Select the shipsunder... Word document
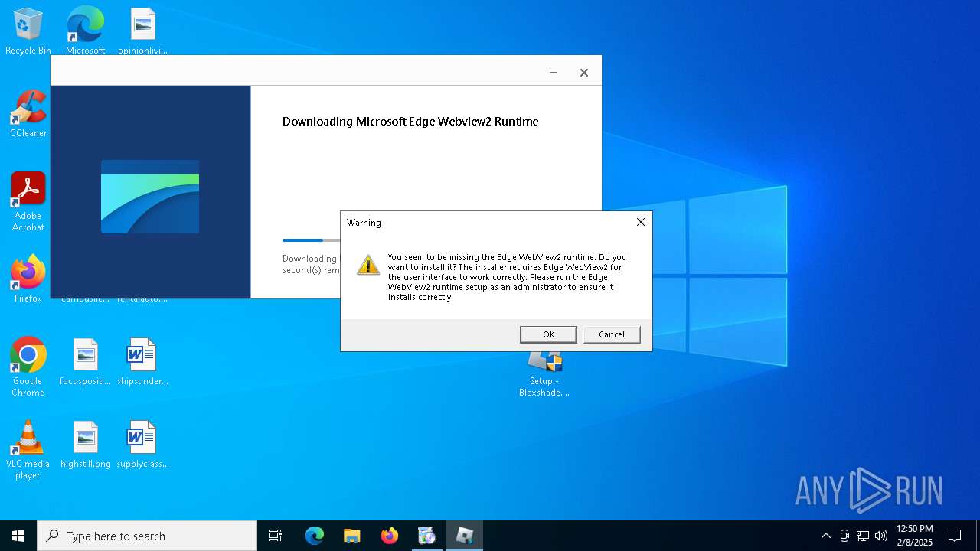The height and width of the screenshot is (551, 980). (x=142, y=362)
